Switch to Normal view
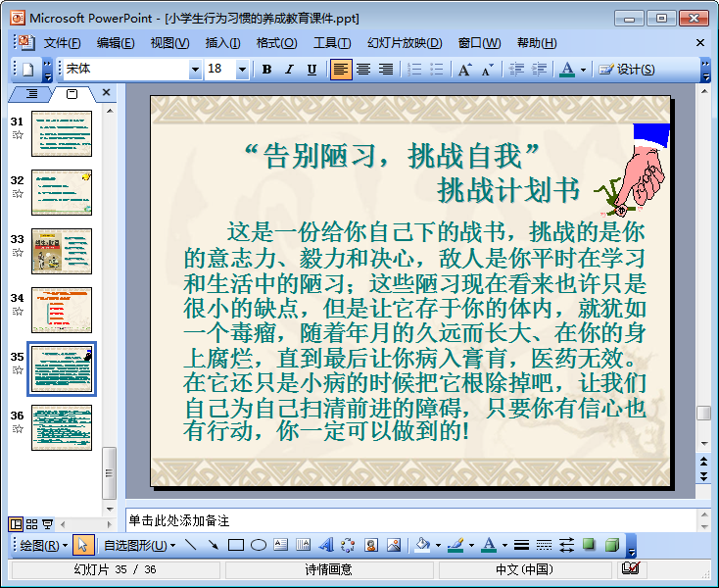Viewport: 719px width, 588px height. pyautogui.click(x=16, y=523)
